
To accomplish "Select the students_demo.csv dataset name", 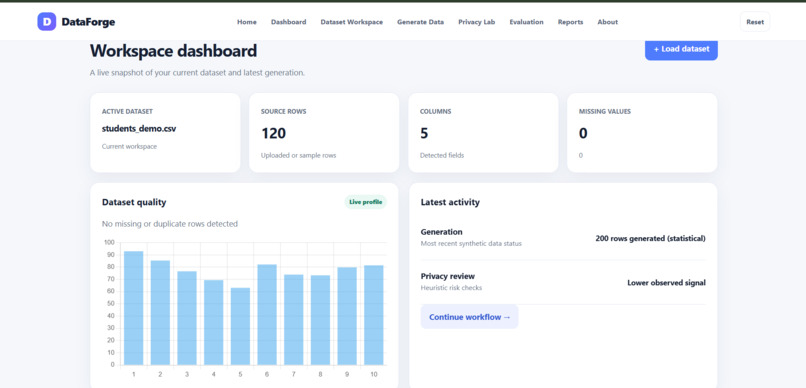I will pyautogui.click(x=139, y=129).
